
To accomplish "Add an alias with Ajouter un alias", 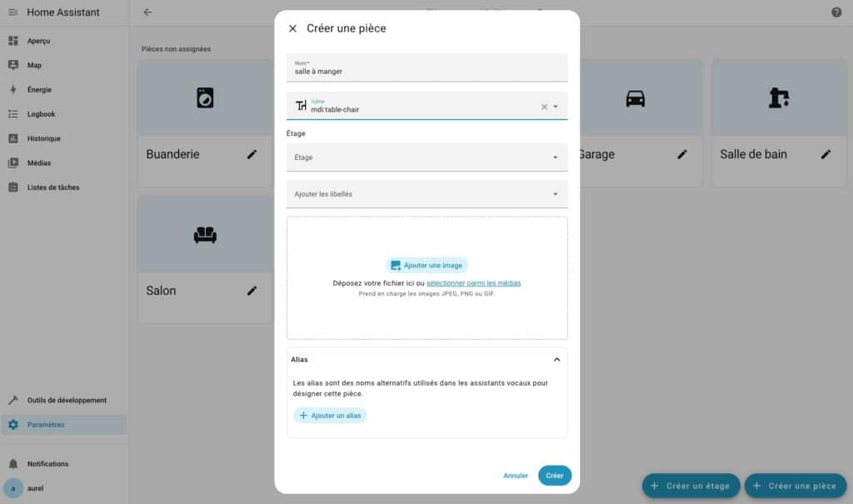I will (330, 416).
